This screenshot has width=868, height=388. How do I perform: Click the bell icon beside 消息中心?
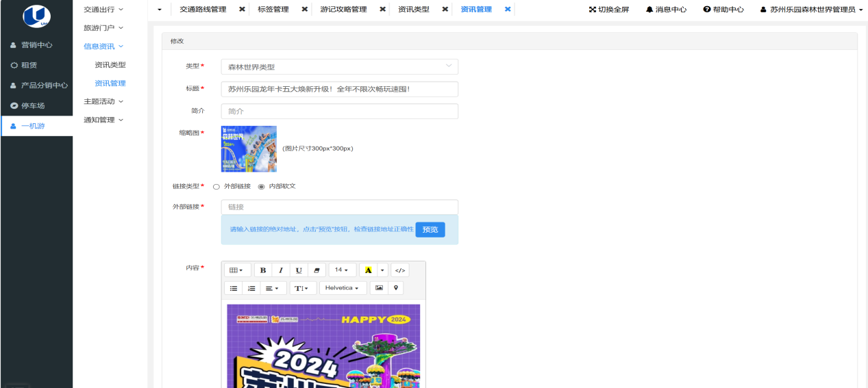coord(649,10)
